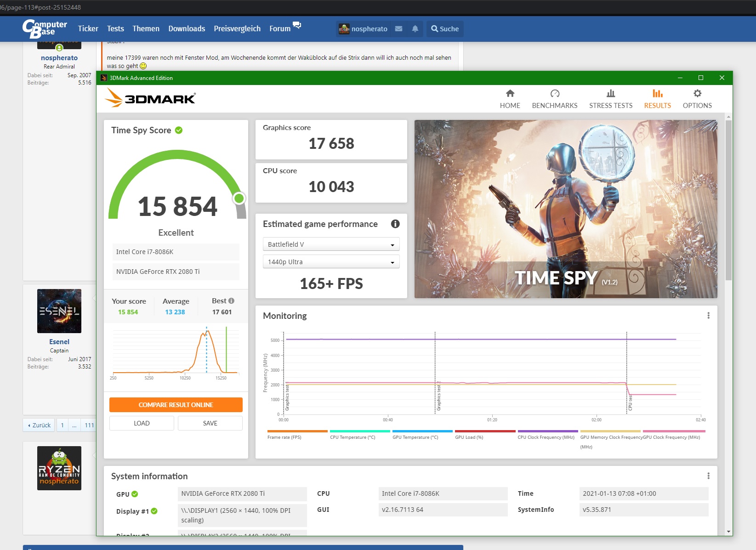Open the Ticker menu on ComputerBase
Image resolution: width=756 pixels, height=550 pixels.
pos(88,28)
